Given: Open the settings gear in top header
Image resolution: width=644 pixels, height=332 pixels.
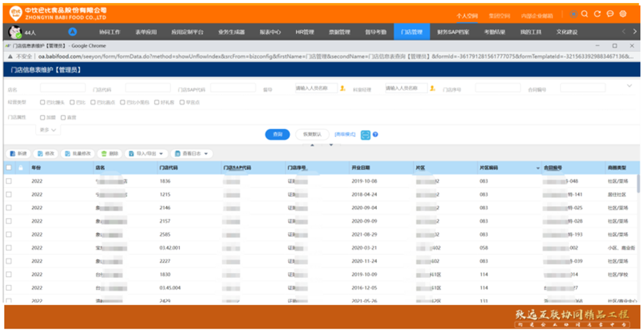Looking at the screenshot, I should pyautogui.click(x=623, y=14).
